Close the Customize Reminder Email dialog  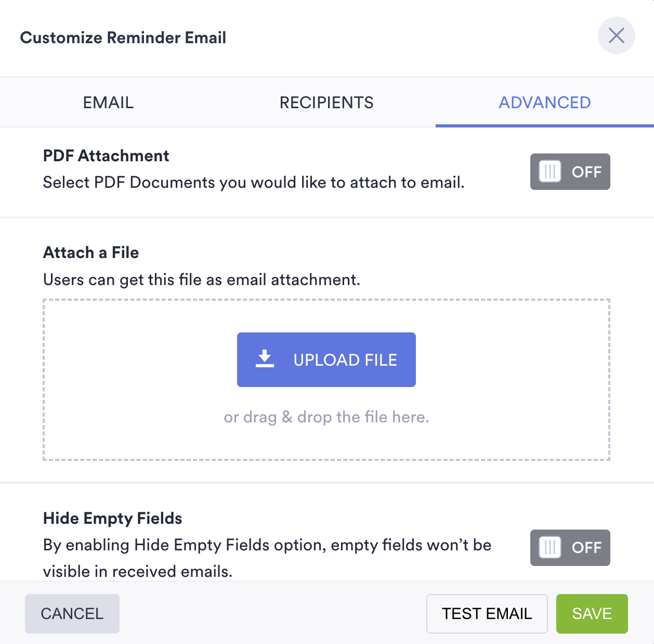(616, 35)
